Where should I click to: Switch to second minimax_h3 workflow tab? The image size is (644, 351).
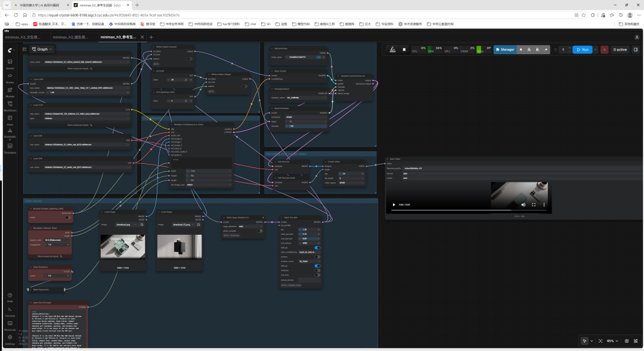pyautogui.click(x=70, y=37)
